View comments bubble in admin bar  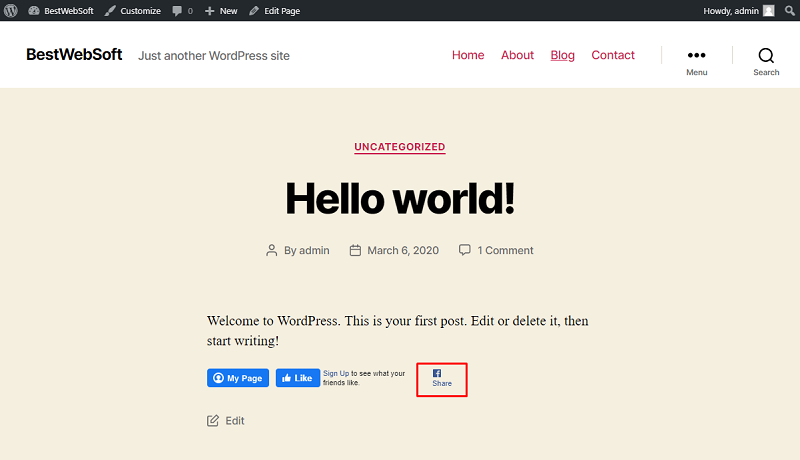pyautogui.click(x=183, y=11)
